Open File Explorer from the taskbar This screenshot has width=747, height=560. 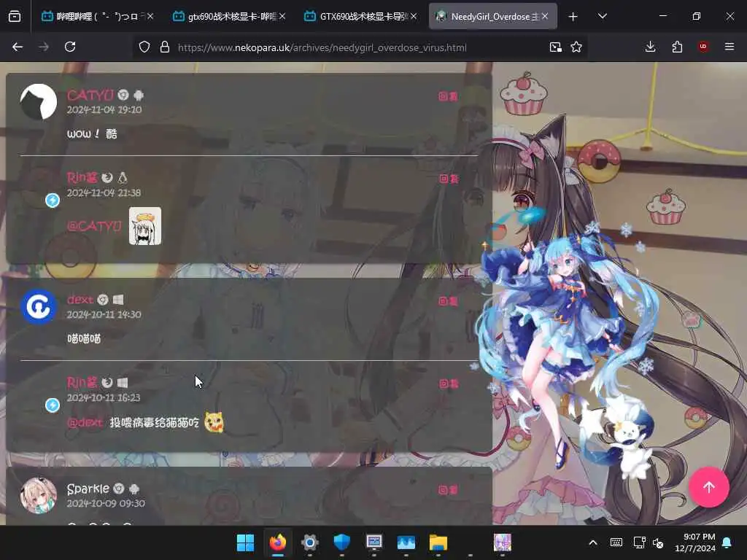click(438, 542)
